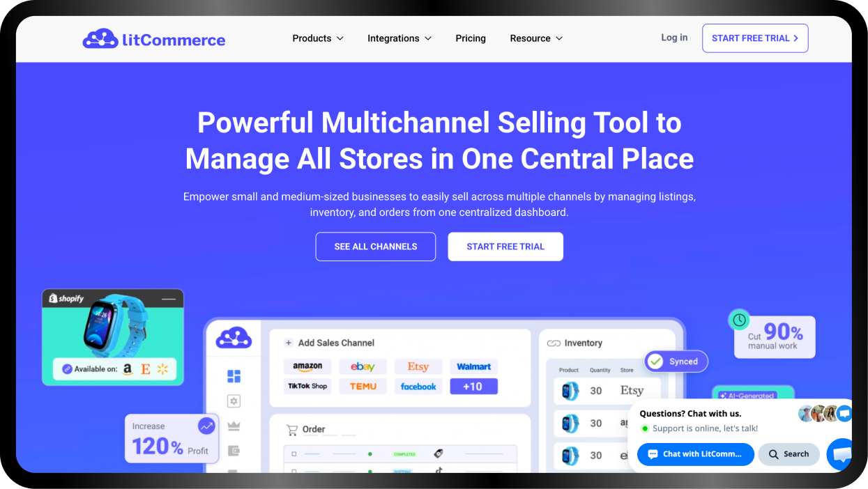Click the shopping cart Order icon

pos(293,430)
